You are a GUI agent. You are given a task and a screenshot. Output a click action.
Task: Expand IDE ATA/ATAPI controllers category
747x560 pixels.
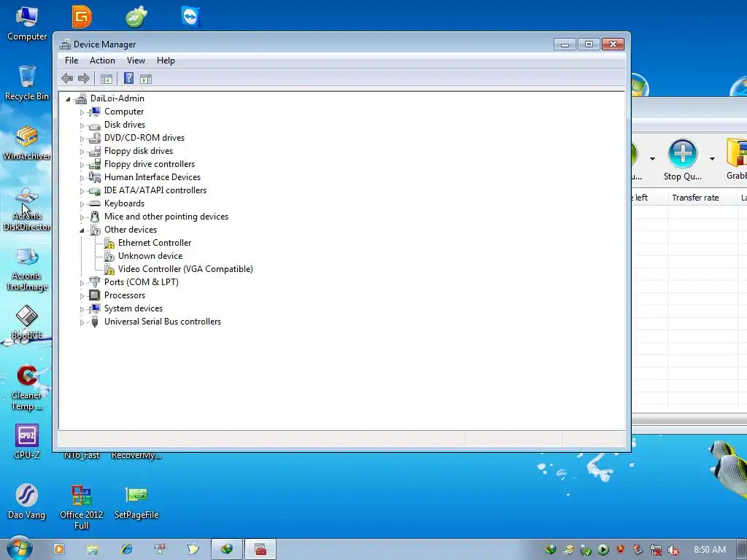82,191
